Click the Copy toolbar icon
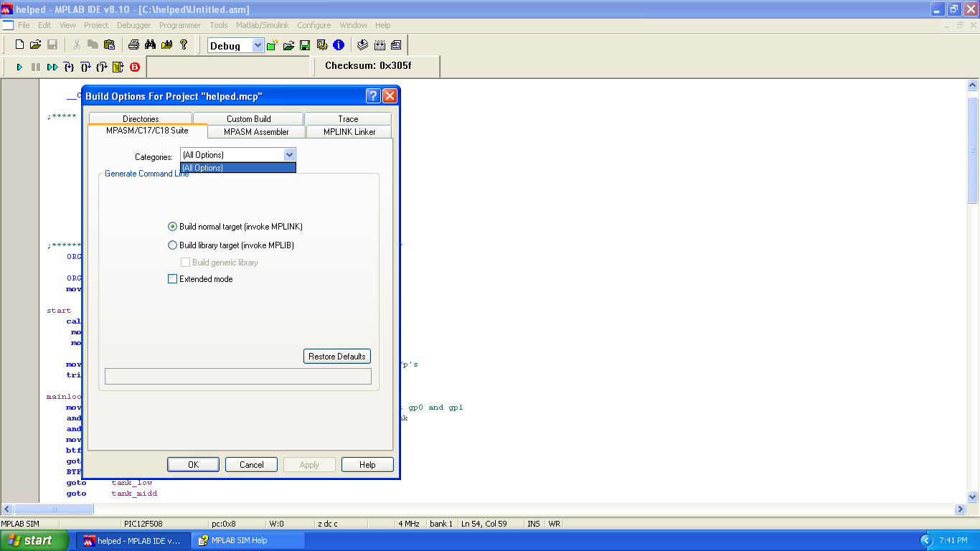The image size is (980, 551). click(x=93, y=44)
